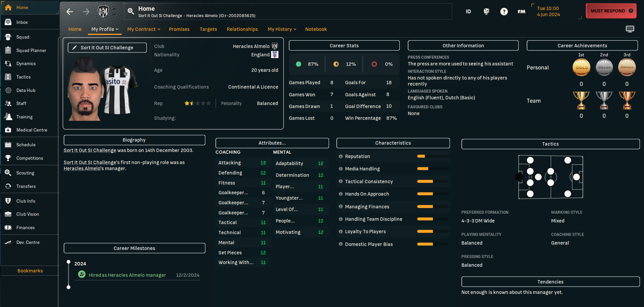Image resolution: width=644 pixels, height=307 pixels.
Task: Open the Competitions trophy icon
Action: pos(8,158)
